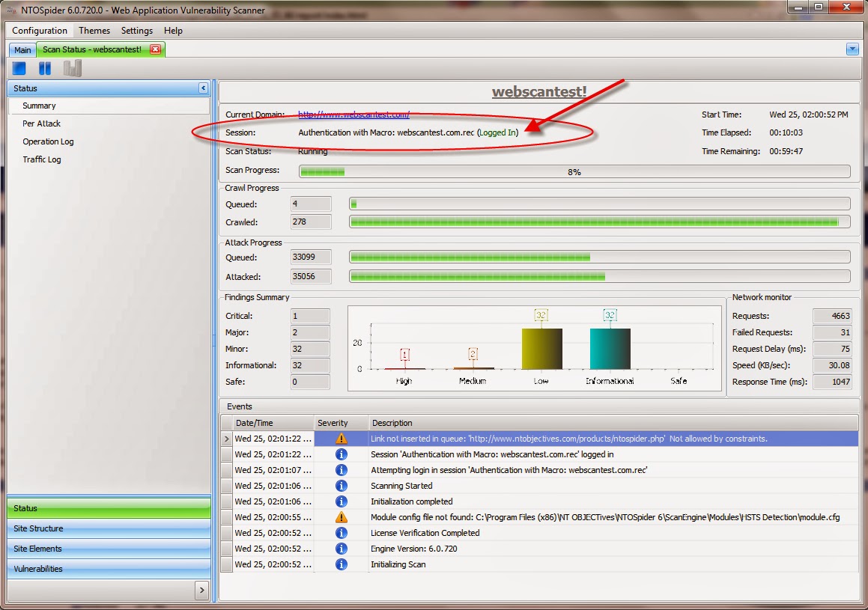The width and height of the screenshot is (868, 610).
Task: Select 'Engine Version: 6.0.720' event text
Action: tap(413, 549)
